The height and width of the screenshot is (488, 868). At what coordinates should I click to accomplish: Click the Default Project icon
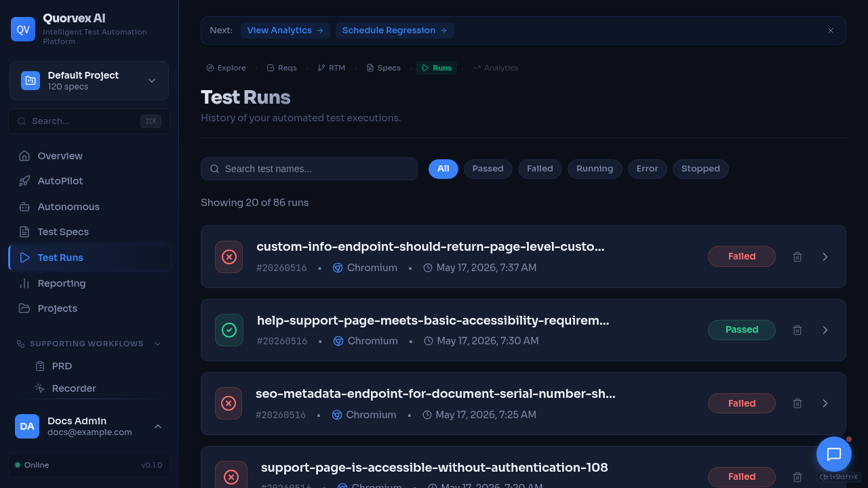click(x=31, y=81)
